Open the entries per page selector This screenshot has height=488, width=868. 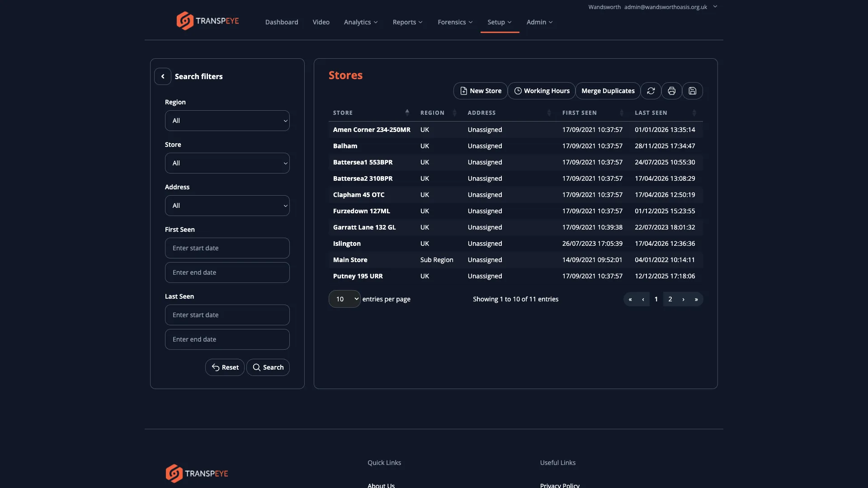[x=344, y=299]
